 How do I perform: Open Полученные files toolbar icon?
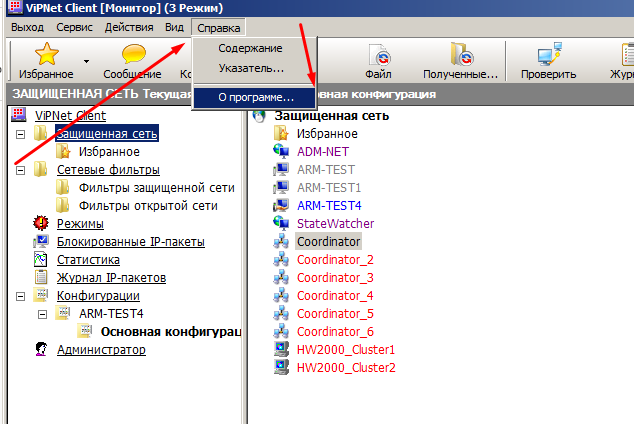coord(460,56)
